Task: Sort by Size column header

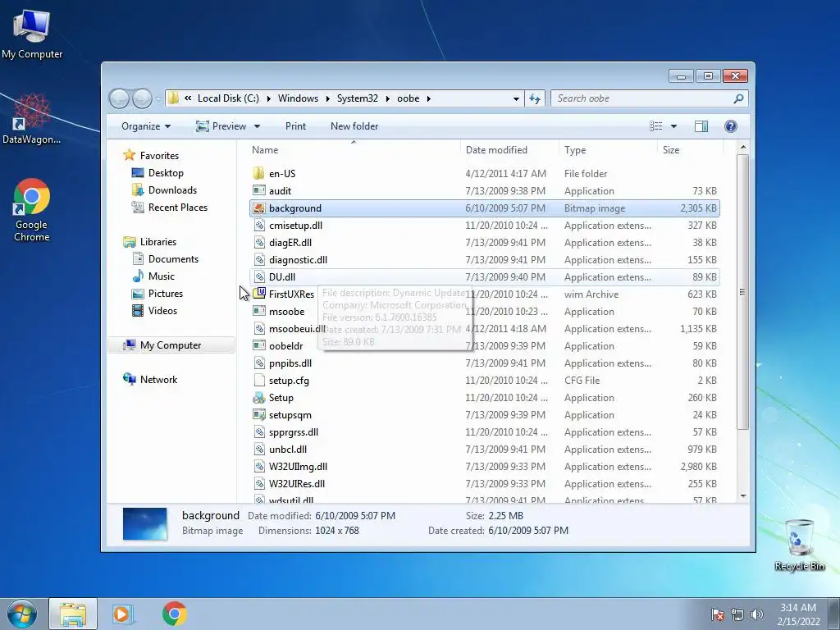Action: click(x=690, y=150)
